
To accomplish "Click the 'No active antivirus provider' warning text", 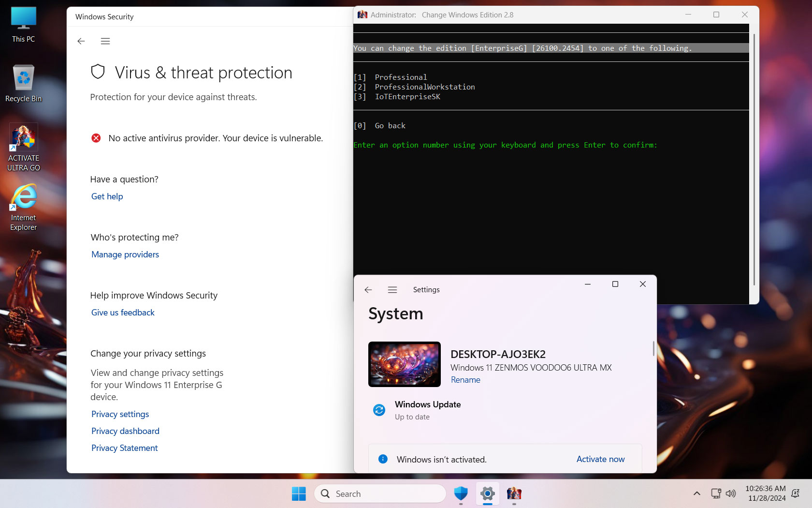I will click(x=216, y=138).
